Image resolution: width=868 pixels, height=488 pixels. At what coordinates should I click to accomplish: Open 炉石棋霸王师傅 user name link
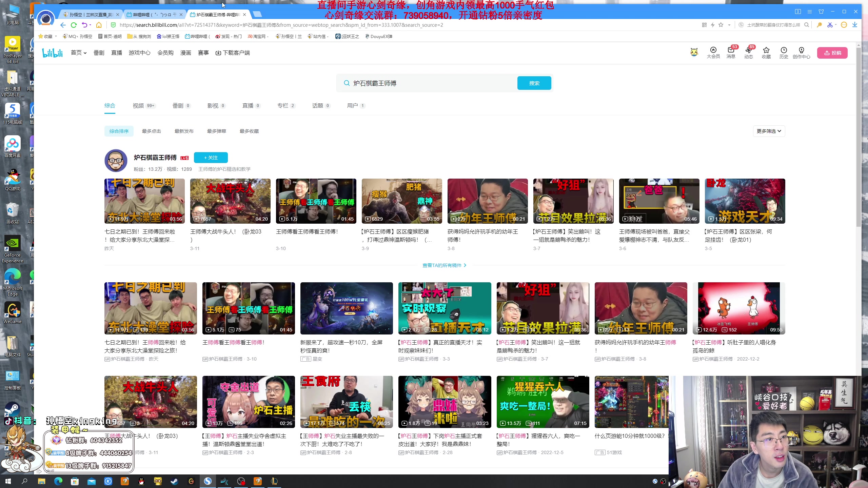click(x=155, y=158)
